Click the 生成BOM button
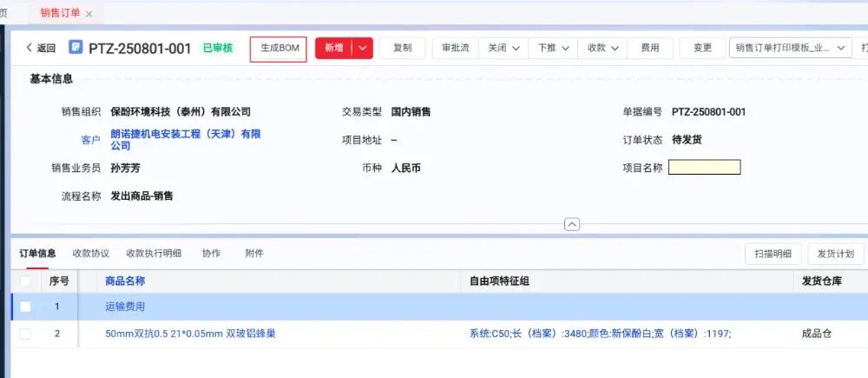Image resolution: width=868 pixels, height=378 pixels. [x=279, y=49]
